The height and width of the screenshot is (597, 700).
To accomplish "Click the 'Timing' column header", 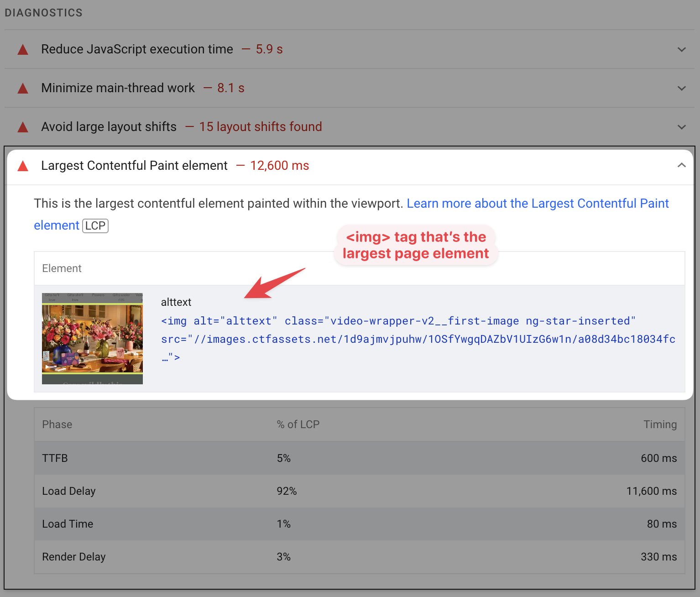I will [660, 424].
